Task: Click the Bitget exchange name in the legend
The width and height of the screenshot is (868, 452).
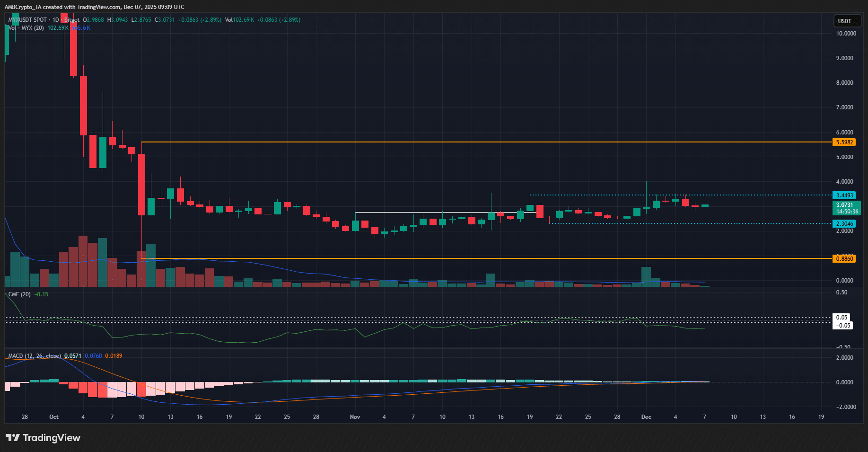Action: coord(71,19)
